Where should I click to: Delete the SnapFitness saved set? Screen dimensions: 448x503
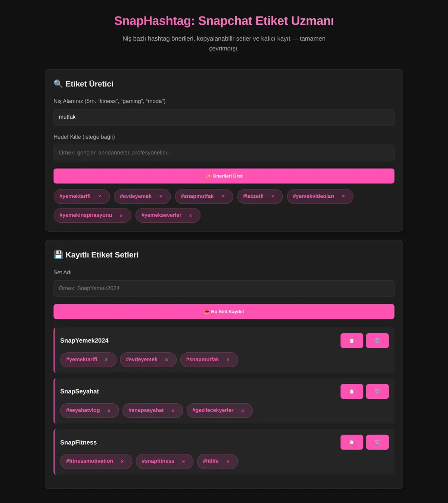pos(377,442)
